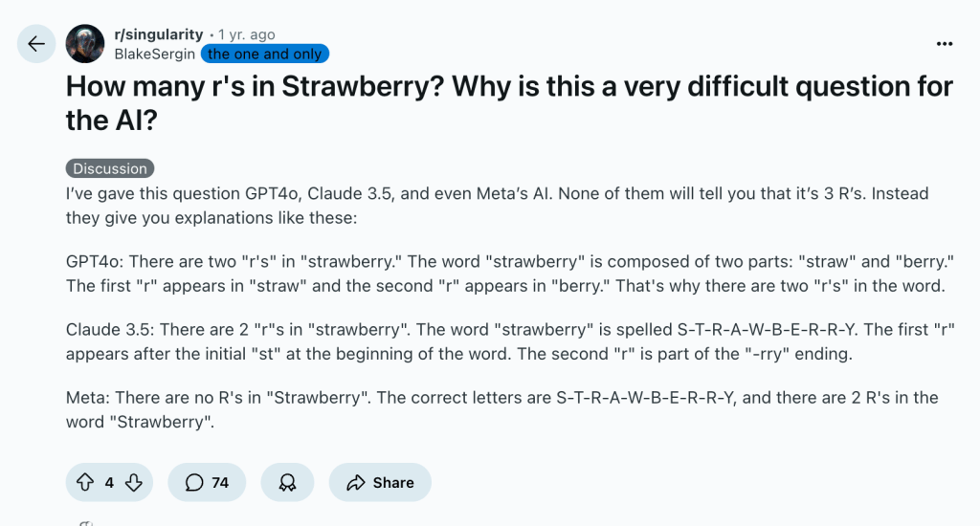980x526 pixels.
Task: Click the comment bubble icon
Action: pos(194,482)
